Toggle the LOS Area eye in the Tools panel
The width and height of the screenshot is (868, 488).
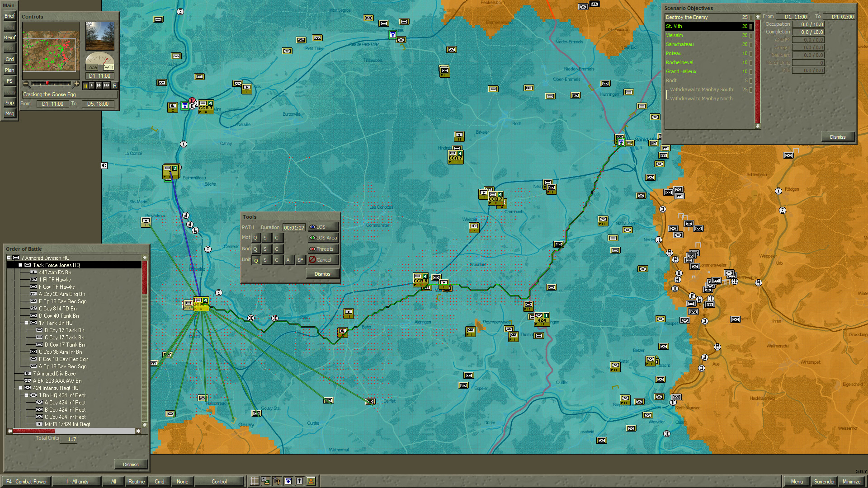(x=314, y=238)
